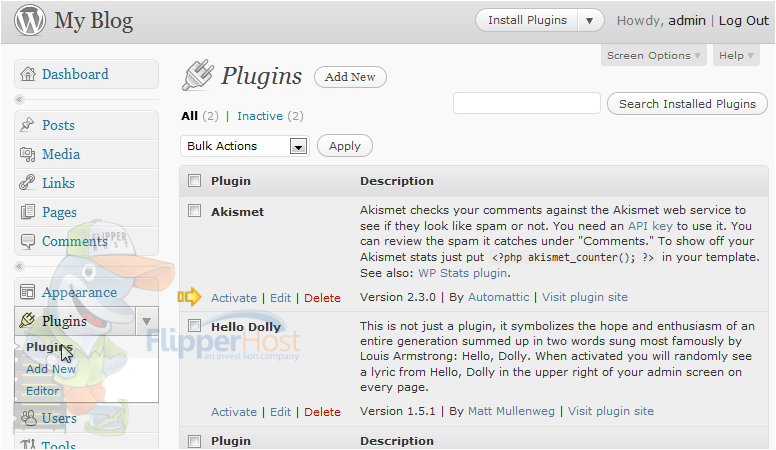This screenshot has width=776, height=450.
Task: Click the My Blog site title
Action: coord(94,21)
